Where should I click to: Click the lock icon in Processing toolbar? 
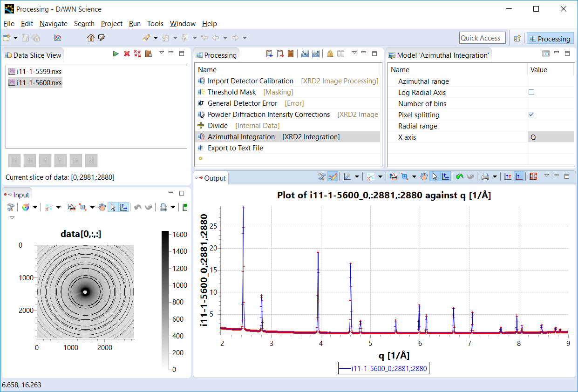pyautogui.click(x=330, y=54)
